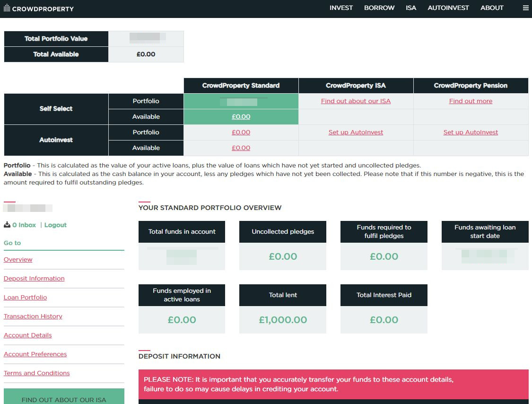Screen dimensions: 532x404
Task: Open the hamburger menu icon
Action: (525, 8)
